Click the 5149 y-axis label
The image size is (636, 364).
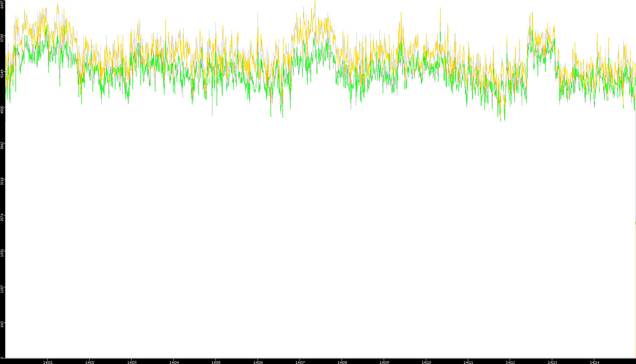[2, 74]
